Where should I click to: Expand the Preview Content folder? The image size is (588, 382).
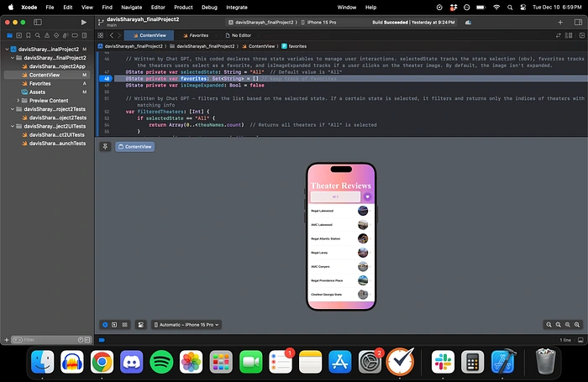click(x=18, y=101)
